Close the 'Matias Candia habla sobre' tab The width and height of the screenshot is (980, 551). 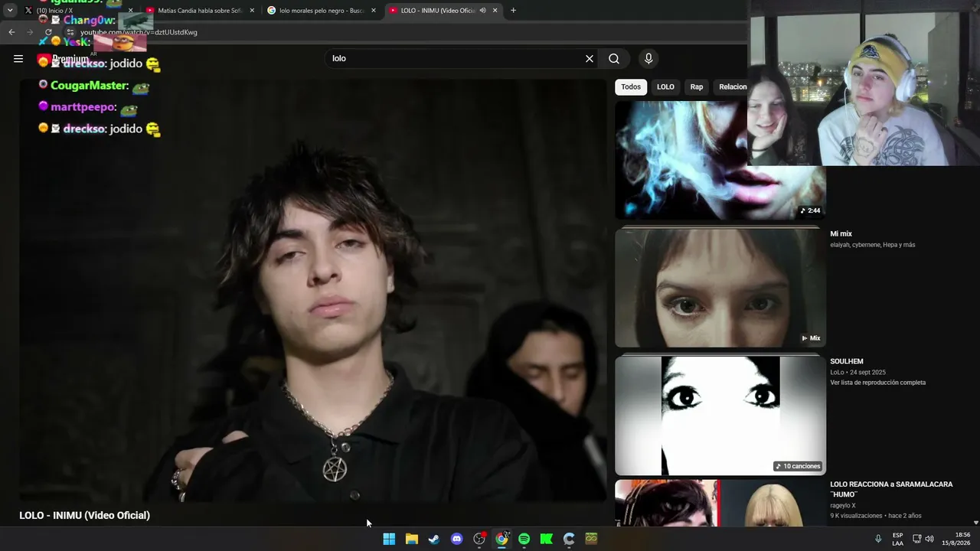(x=252, y=11)
